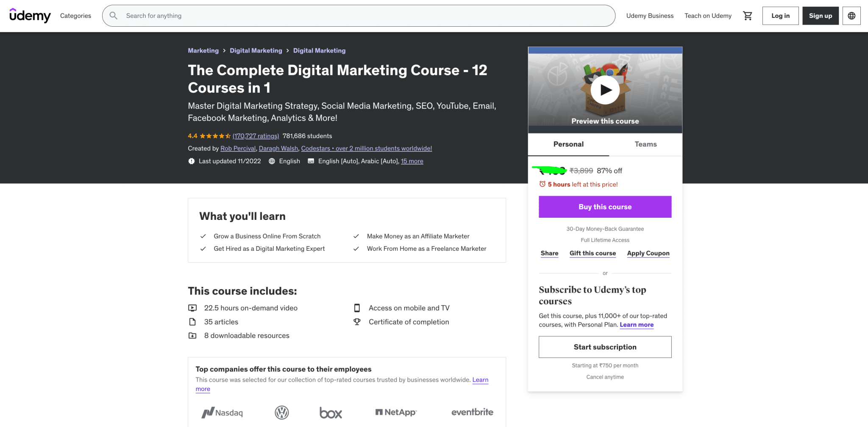
Task: Click the Eventbrite company logo
Action: (x=472, y=412)
